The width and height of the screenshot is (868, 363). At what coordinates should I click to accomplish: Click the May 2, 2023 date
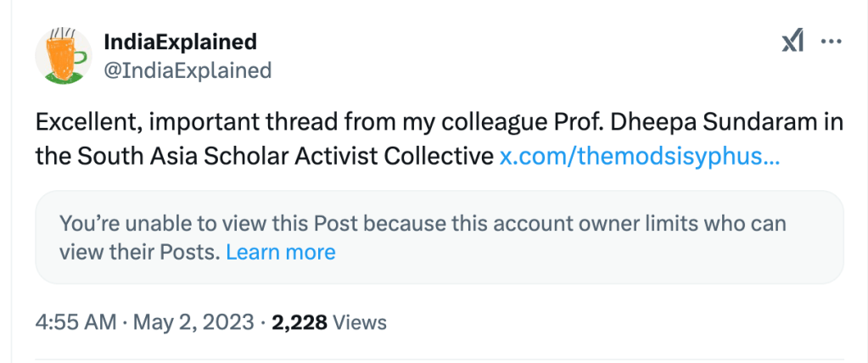coord(200,322)
